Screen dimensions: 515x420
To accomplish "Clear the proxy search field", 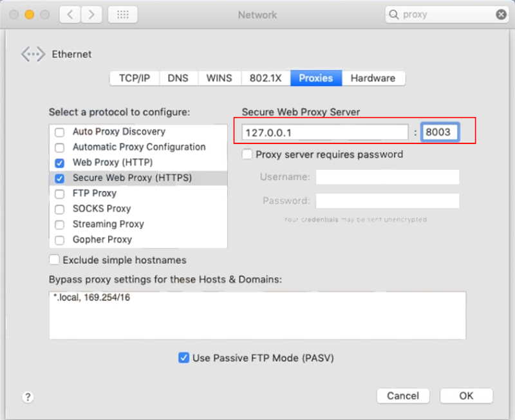I will click(x=501, y=14).
